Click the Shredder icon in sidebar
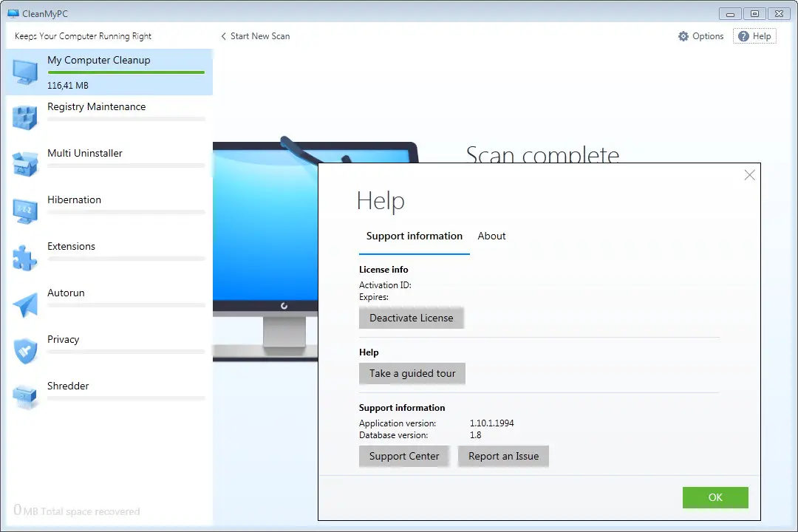 pyautogui.click(x=25, y=397)
